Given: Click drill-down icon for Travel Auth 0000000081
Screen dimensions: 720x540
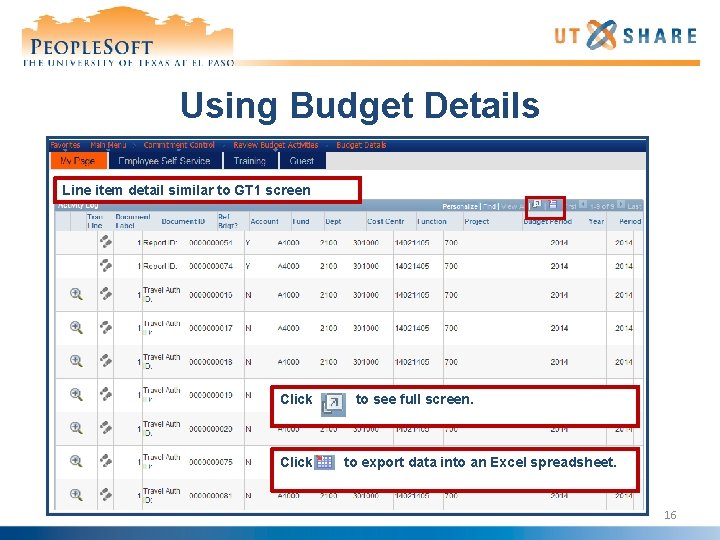Looking at the screenshot, I should click(x=106, y=494).
